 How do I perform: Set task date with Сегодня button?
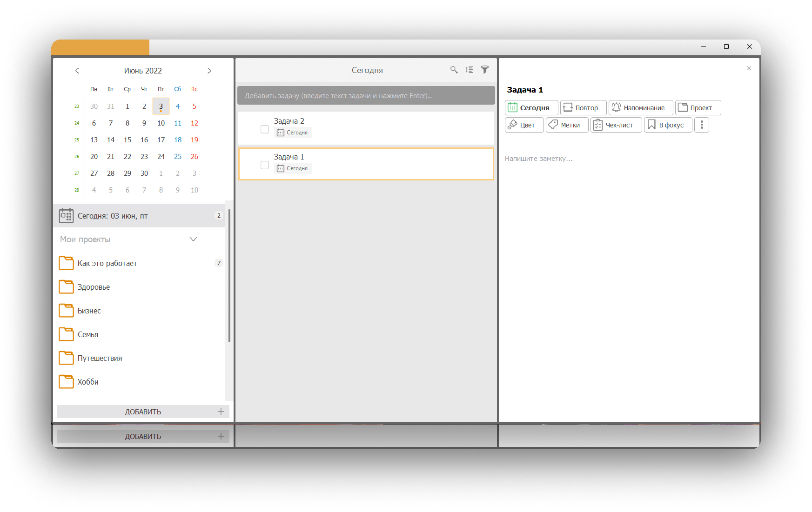point(531,108)
